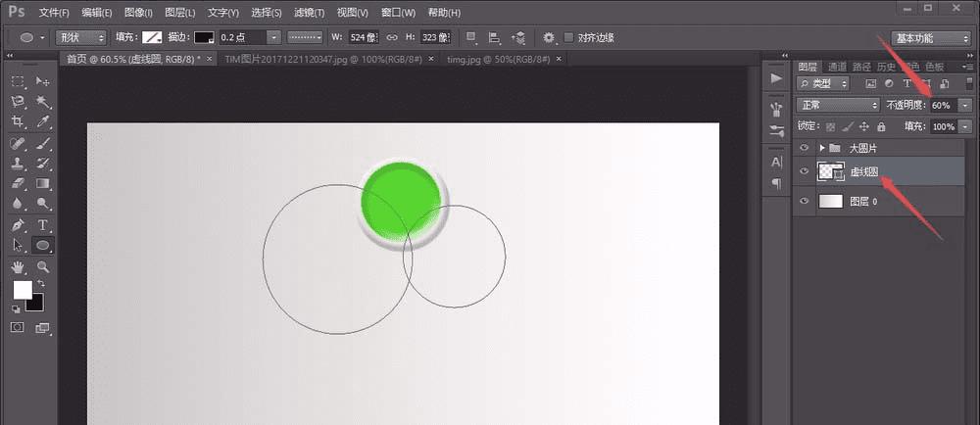This screenshot has height=425, width=980.
Task: Click link icon between W and H
Action: pos(392,37)
